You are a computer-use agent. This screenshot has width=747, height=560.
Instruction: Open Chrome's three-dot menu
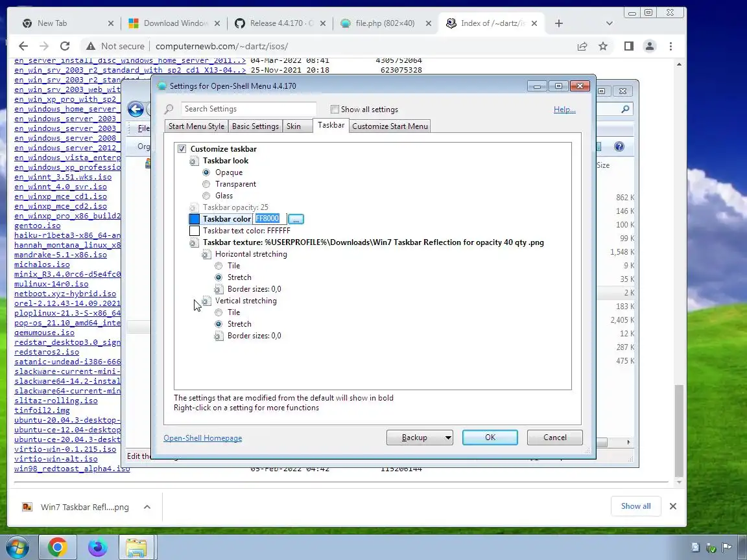click(x=670, y=46)
